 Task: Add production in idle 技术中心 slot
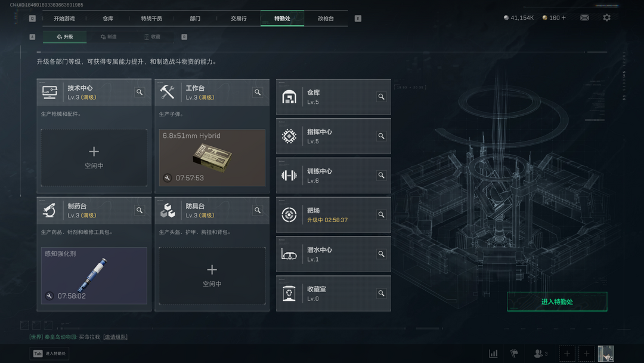pyautogui.click(x=94, y=158)
